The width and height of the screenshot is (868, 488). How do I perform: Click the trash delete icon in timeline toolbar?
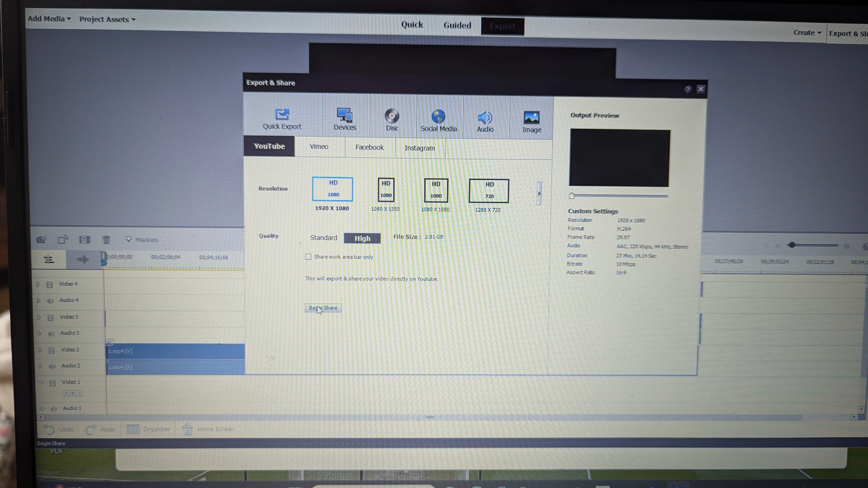[107, 240]
